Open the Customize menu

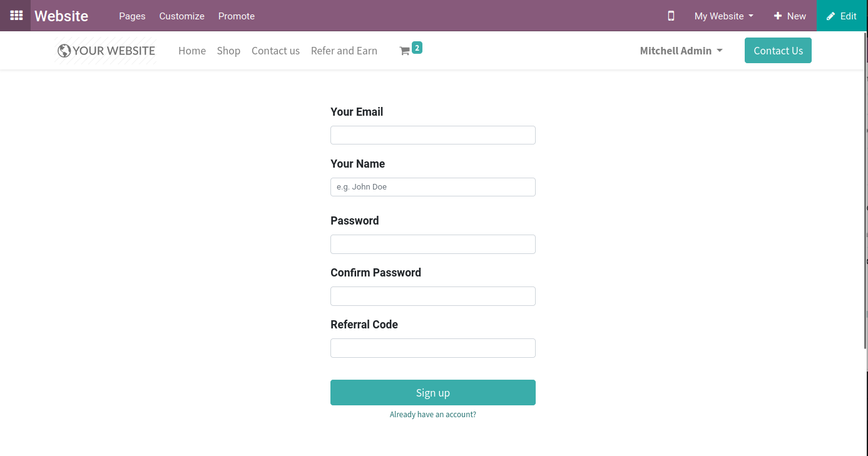[181, 16]
